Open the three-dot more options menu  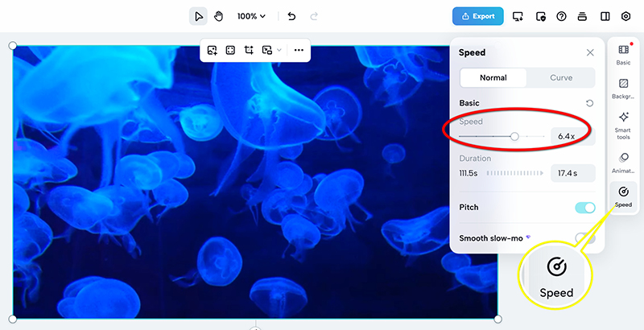click(299, 50)
